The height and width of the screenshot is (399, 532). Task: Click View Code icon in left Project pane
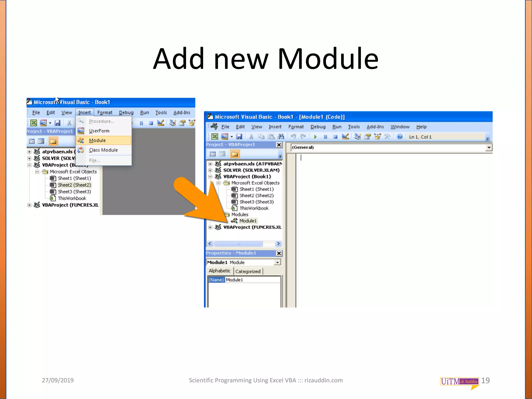click(x=32, y=141)
